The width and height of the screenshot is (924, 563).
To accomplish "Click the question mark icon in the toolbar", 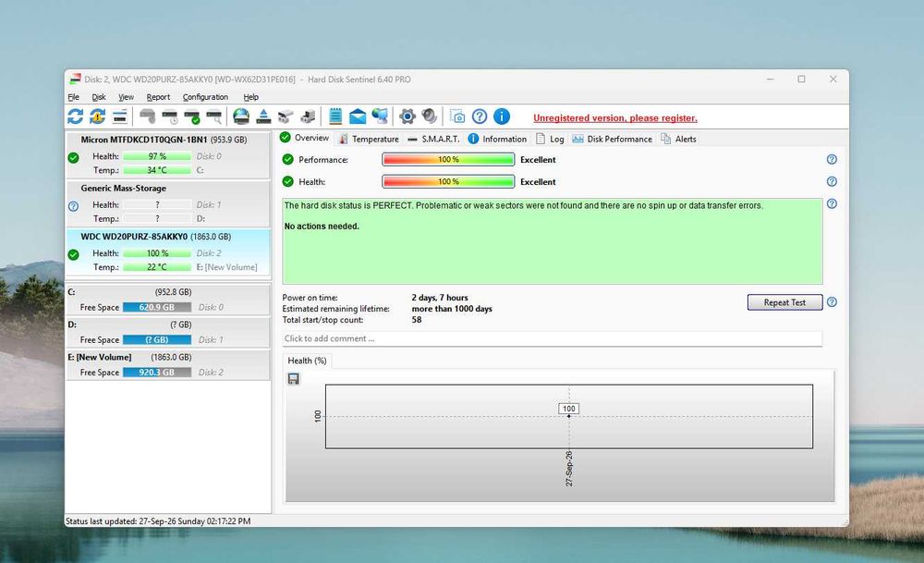I will click(x=480, y=116).
